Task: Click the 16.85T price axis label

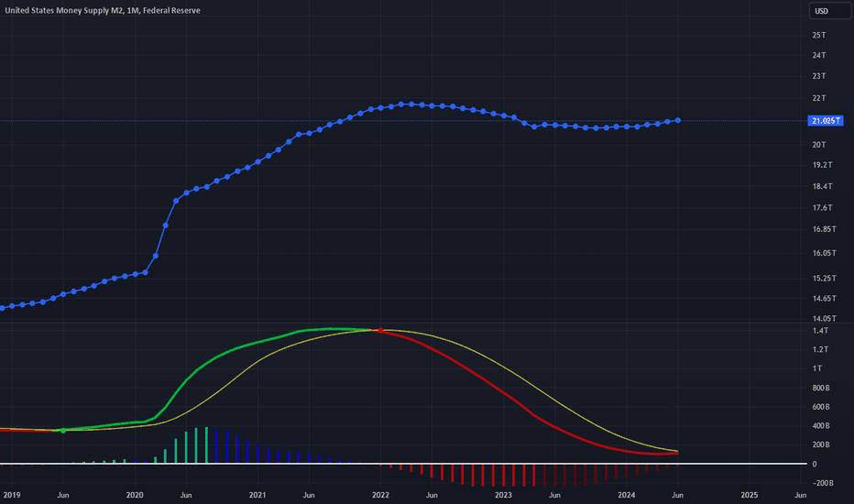Action: 825,229
